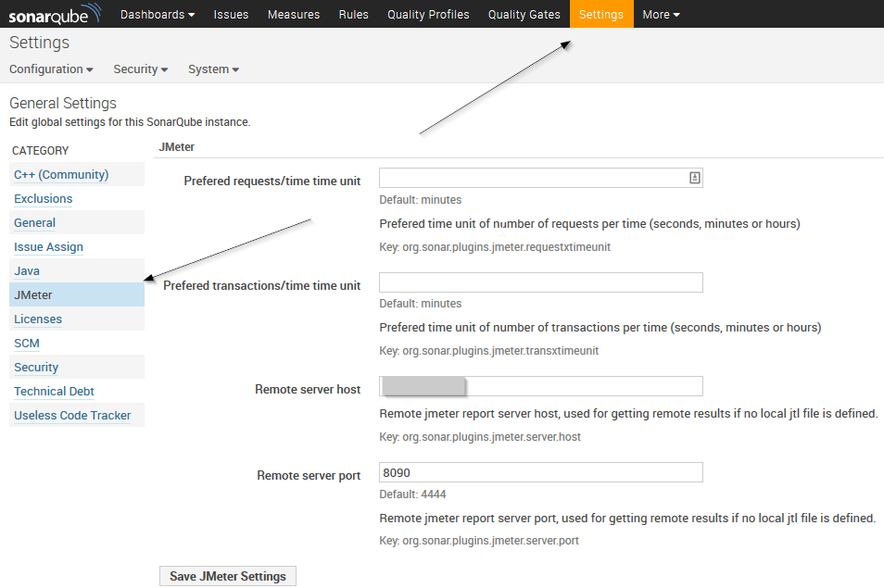Open the Java category settings
The width and height of the screenshot is (884, 588).
pos(27,271)
